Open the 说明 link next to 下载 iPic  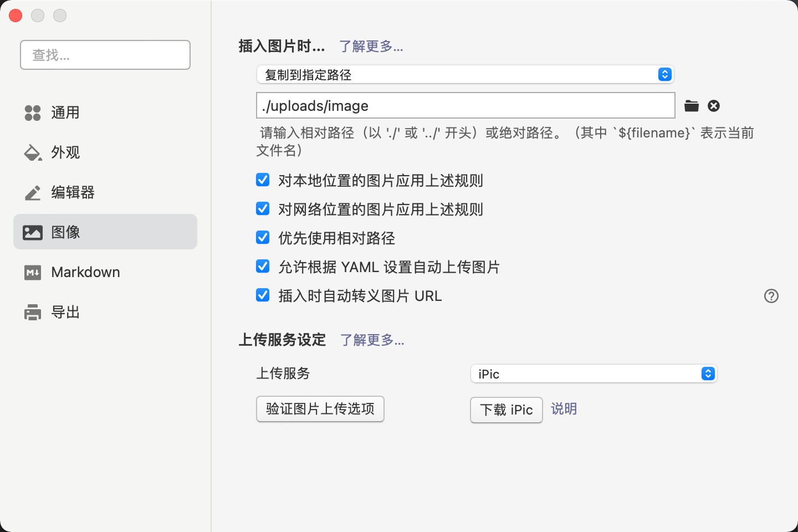[x=564, y=409]
